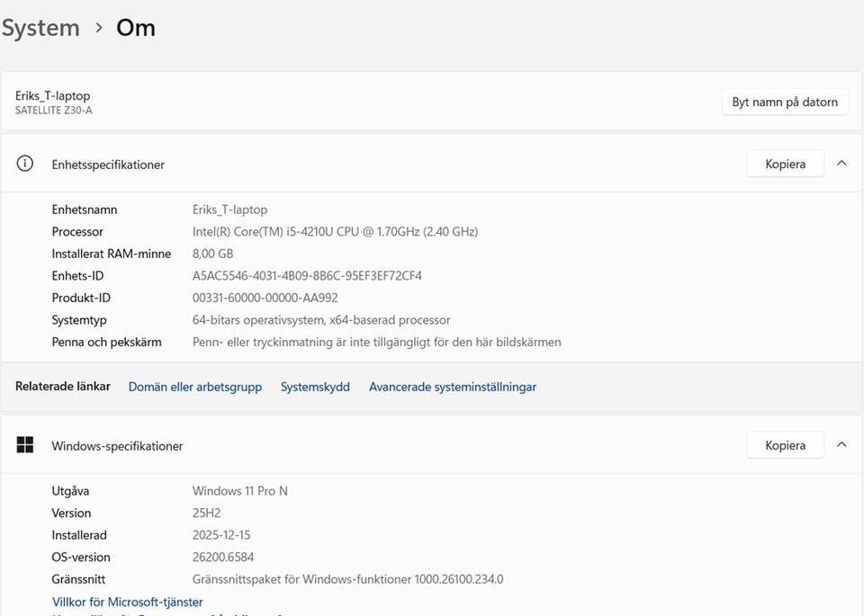
Task: Open Villkor för Microsoft-tjänster link
Action: [127, 602]
